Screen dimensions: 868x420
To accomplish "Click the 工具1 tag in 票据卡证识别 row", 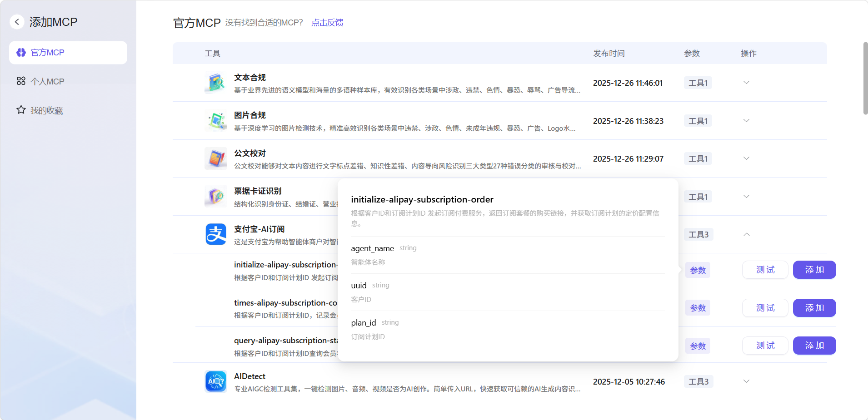I will [698, 197].
